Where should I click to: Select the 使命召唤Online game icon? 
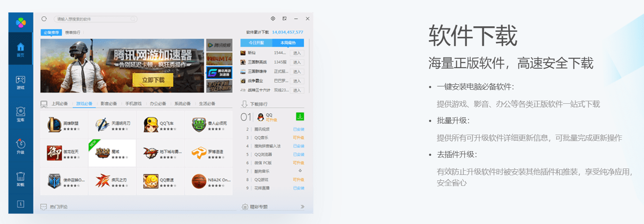pyautogui.click(x=54, y=181)
